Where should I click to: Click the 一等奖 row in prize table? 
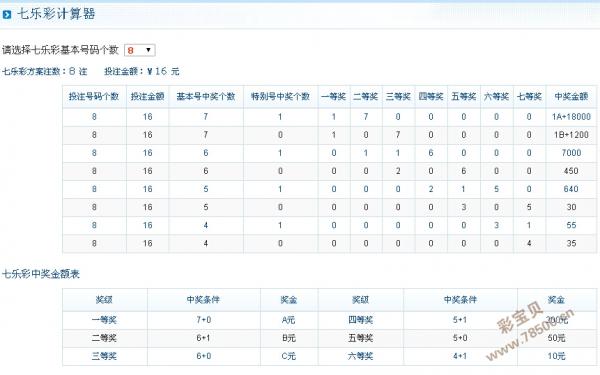tap(329, 320)
